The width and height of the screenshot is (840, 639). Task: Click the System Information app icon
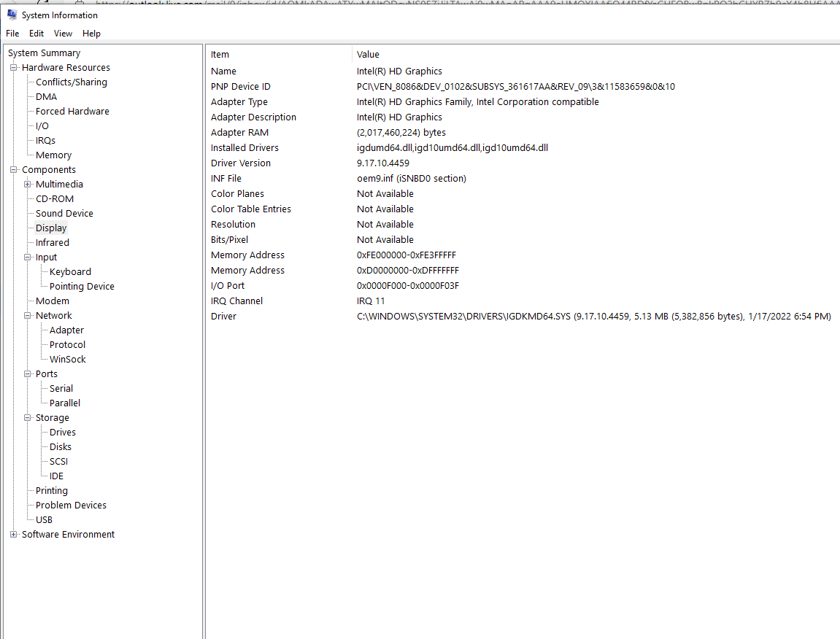12,15
